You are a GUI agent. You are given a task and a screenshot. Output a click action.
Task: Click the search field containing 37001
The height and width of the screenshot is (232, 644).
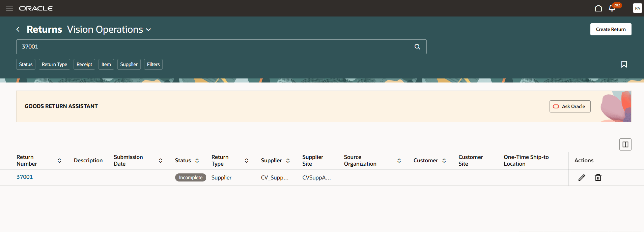(x=221, y=47)
